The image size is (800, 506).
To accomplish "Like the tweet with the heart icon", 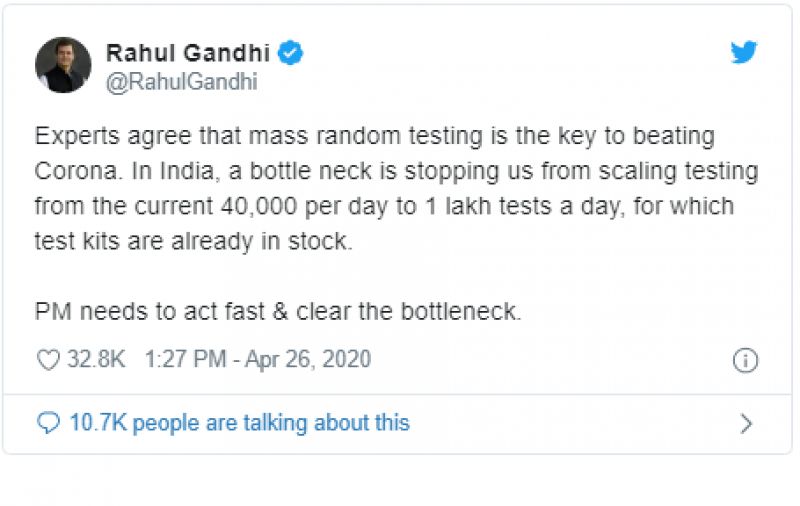I will tap(48, 360).
